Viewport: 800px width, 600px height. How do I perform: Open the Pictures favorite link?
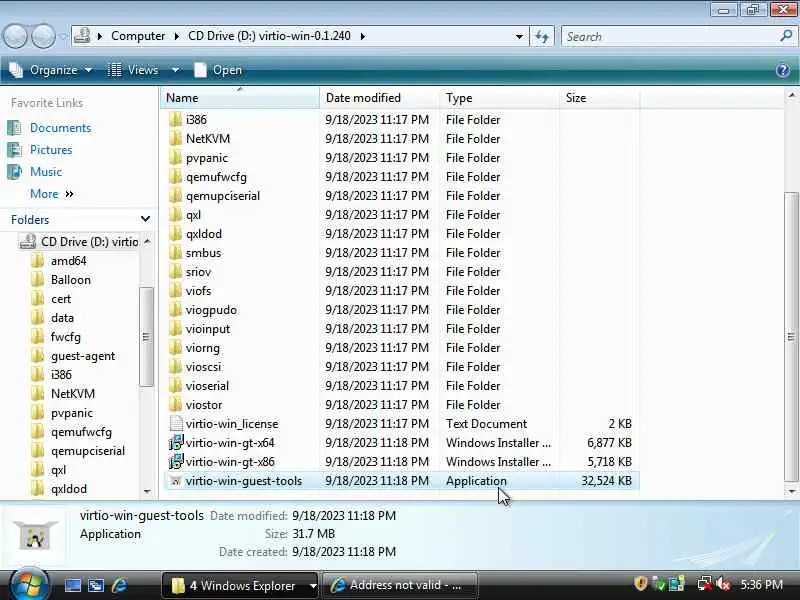(x=51, y=149)
